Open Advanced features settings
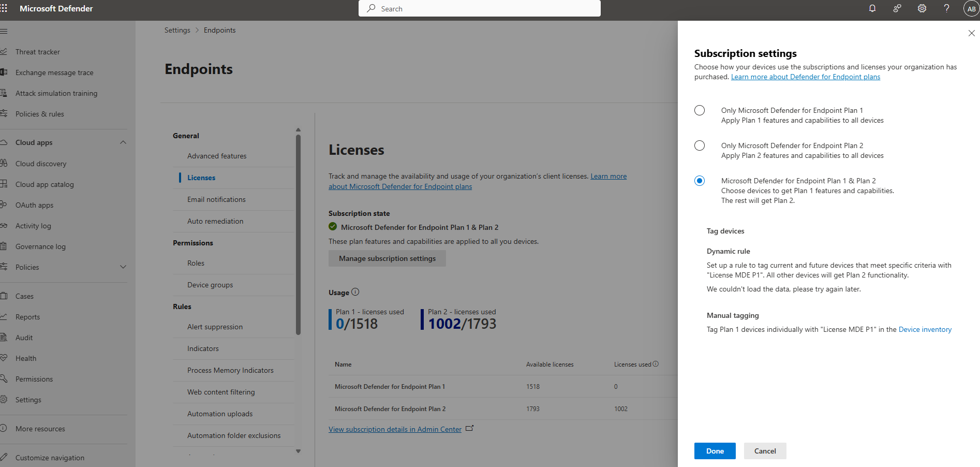Image resolution: width=980 pixels, height=467 pixels. click(217, 156)
